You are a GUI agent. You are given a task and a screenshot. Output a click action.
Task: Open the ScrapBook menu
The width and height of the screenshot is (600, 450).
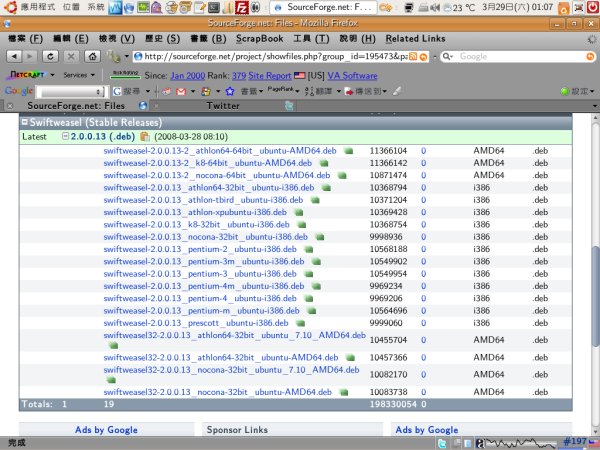click(259, 39)
